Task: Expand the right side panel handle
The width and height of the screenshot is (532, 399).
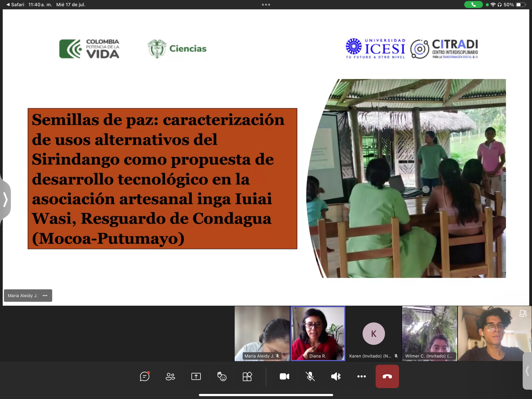Action: 527,371
